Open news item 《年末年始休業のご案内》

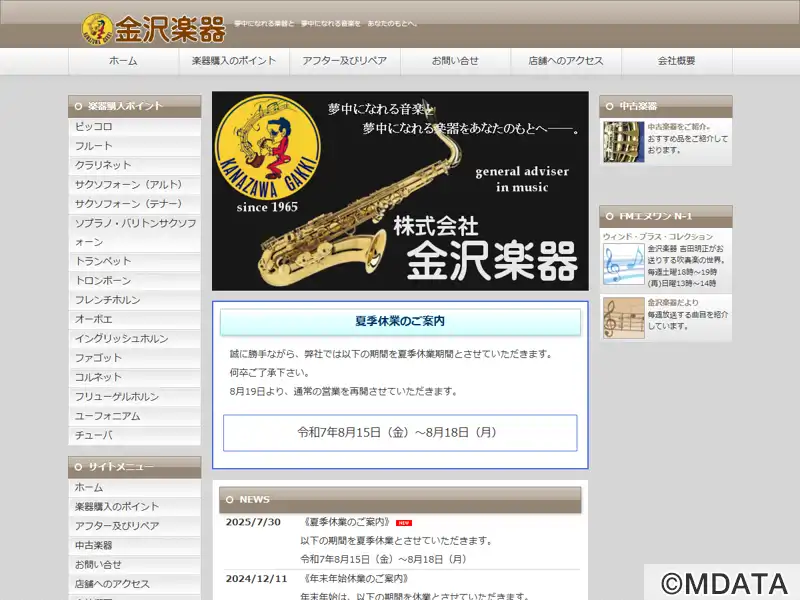(356, 579)
